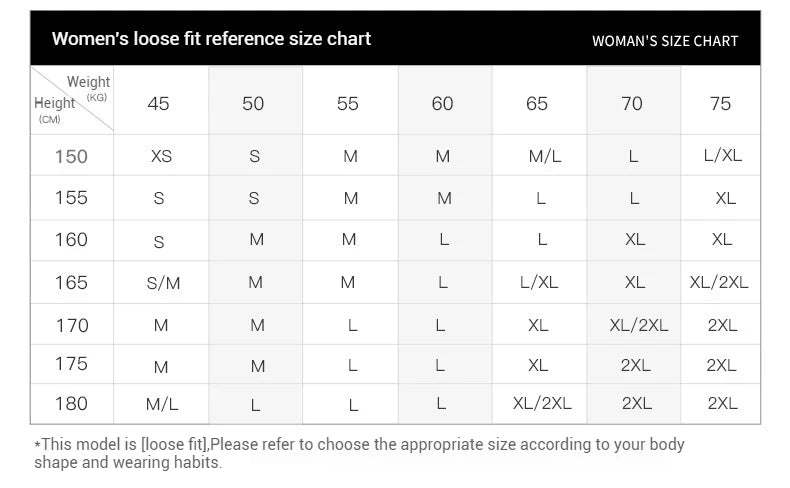Click the 55 kg weight column header
The height and width of the screenshot is (488, 790).
[348, 103]
